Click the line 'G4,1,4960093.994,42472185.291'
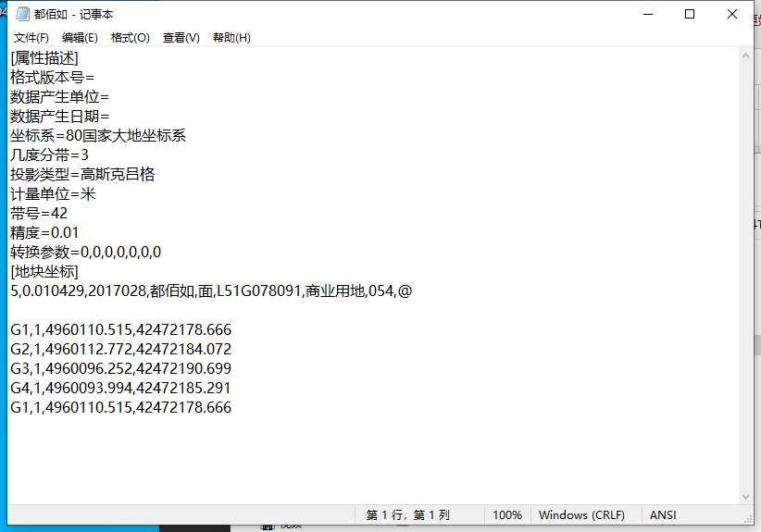The width and height of the screenshot is (761, 532). point(120,388)
